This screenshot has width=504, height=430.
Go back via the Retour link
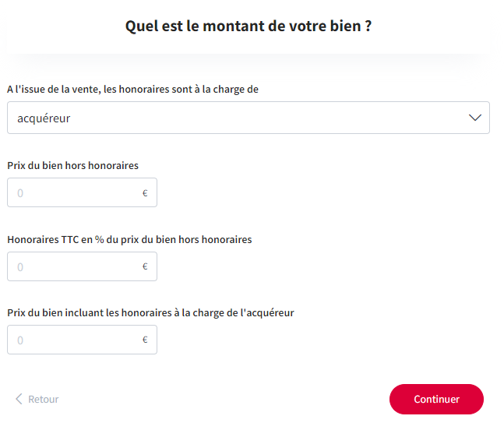[43, 400]
